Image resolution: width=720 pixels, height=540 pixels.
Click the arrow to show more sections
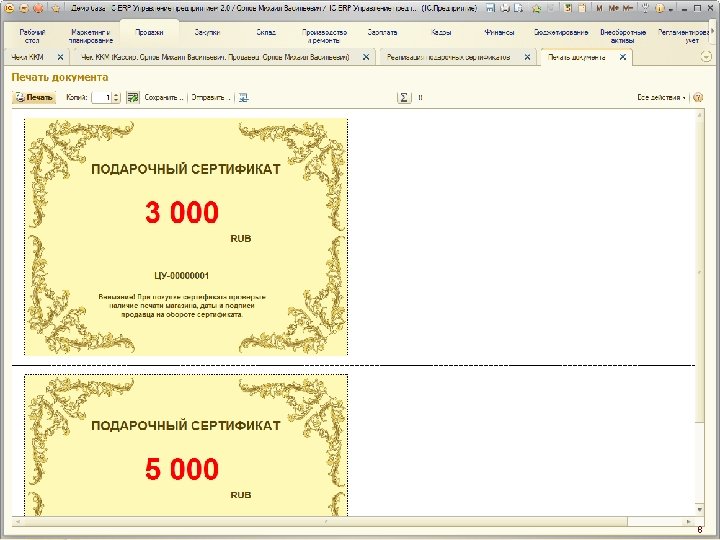click(713, 31)
